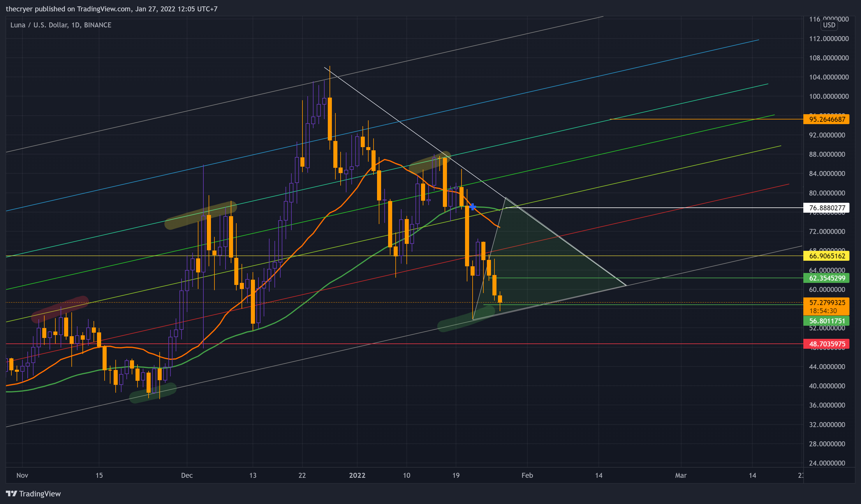The width and height of the screenshot is (861, 504).
Task: Click the yellow 66.9065162 price label
Action: (x=826, y=256)
